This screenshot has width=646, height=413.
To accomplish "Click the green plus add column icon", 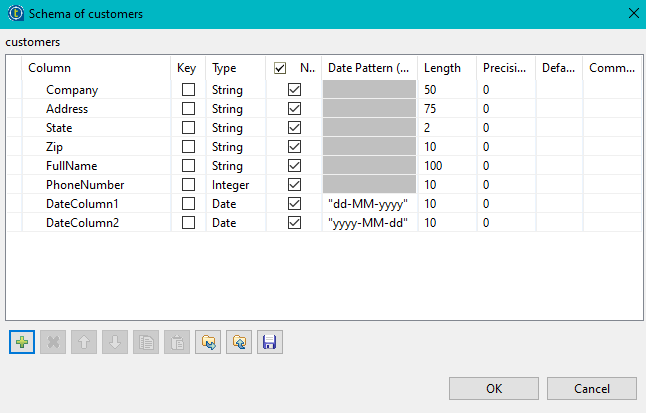I will [x=22, y=342].
